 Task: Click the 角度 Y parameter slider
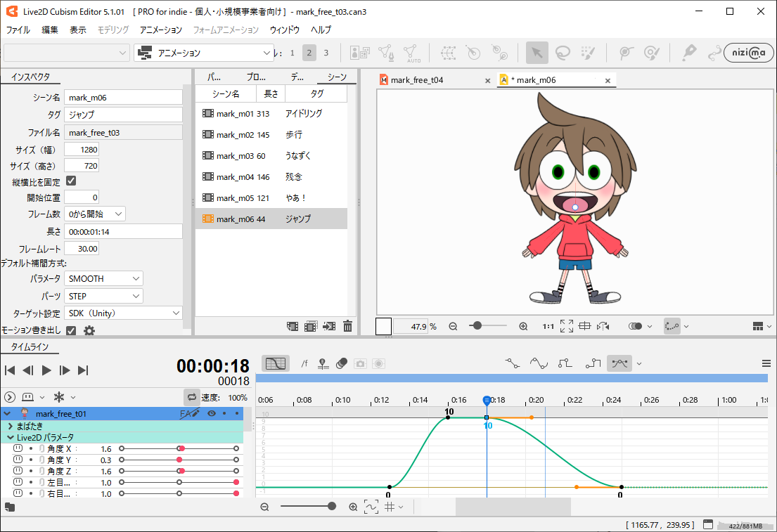pyautogui.click(x=179, y=460)
